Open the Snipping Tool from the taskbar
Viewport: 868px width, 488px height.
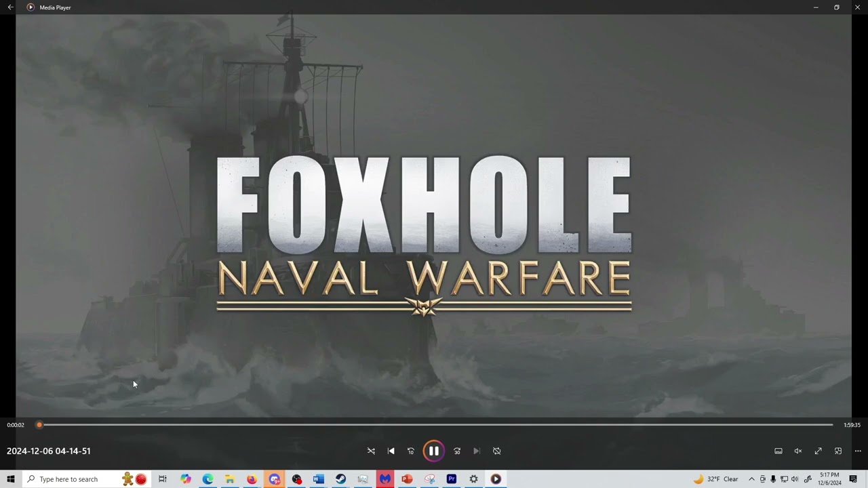click(429, 479)
